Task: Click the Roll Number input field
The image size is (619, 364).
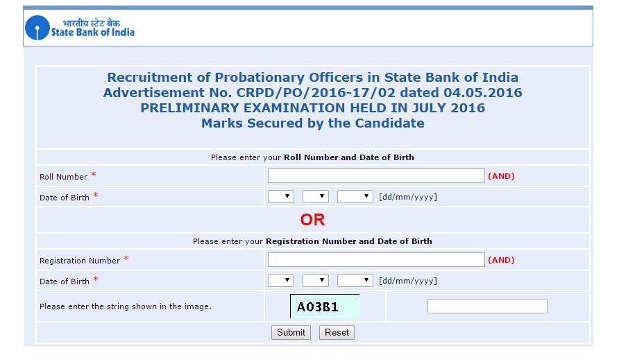Action: (x=376, y=176)
